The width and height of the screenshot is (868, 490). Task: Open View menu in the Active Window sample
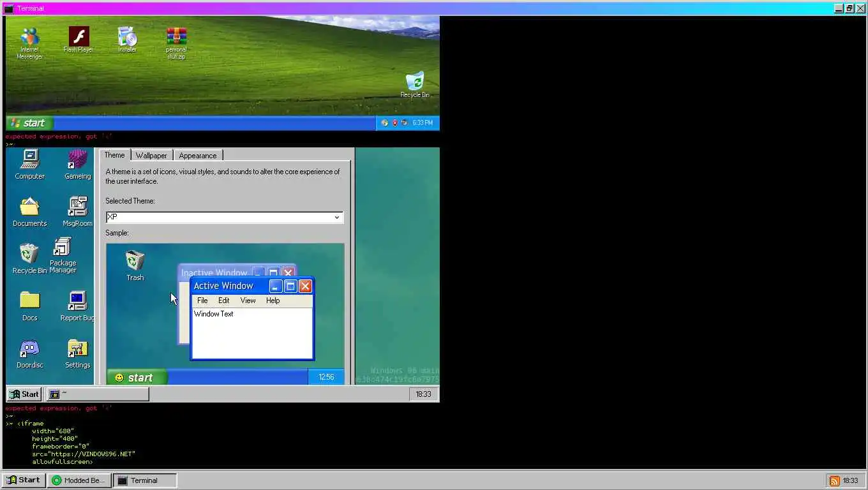pyautogui.click(x=248, y=301)
